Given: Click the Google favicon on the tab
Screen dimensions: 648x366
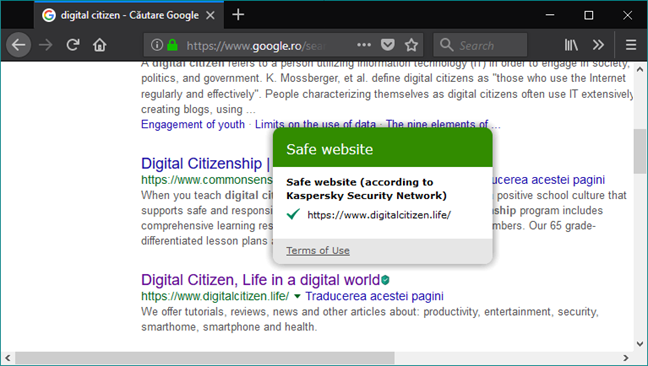Looking at the screenshot, I should click(x=49, y=15).
